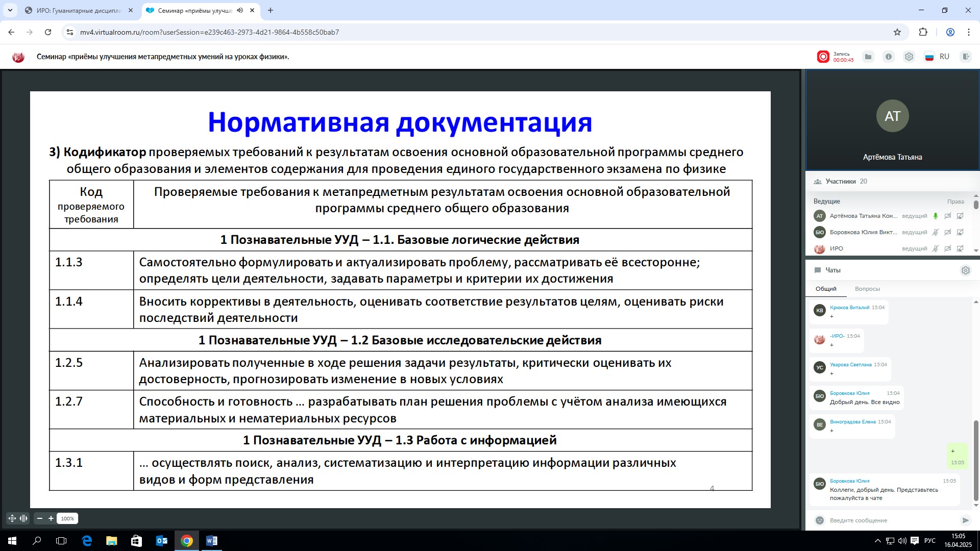Image resolution: width=980 pixels, height=551 pixels.
Task: Click the fit-to-screen move icon
Action: coord(12,518)
